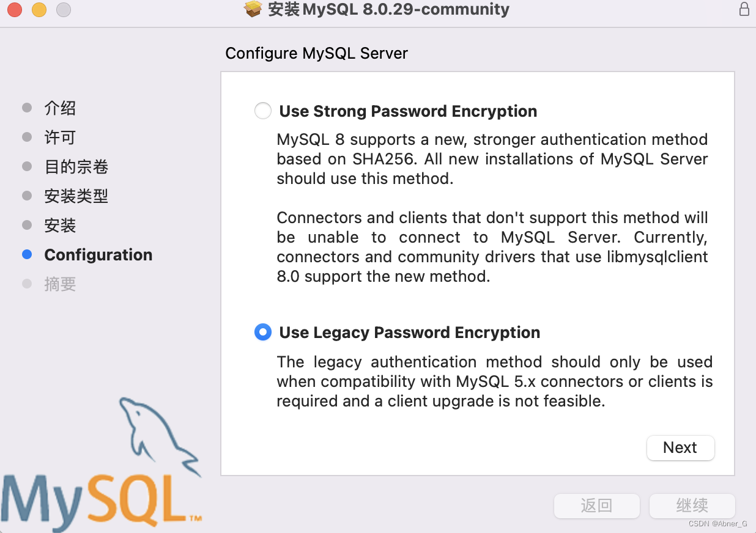Viewport: 756px width, 533px height.
Task: Click the 继续 continue button
Action: [692, 505]
